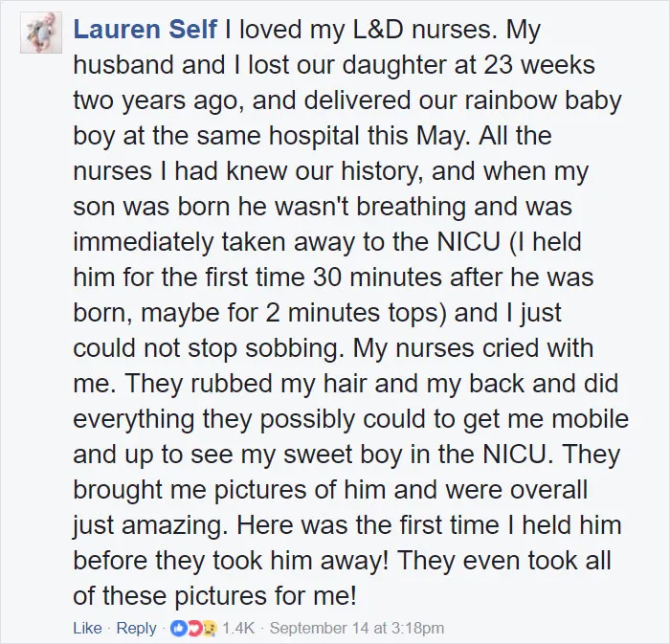Like Lauren Self's comment
The image size is (670, 644).
pos(88,628)
